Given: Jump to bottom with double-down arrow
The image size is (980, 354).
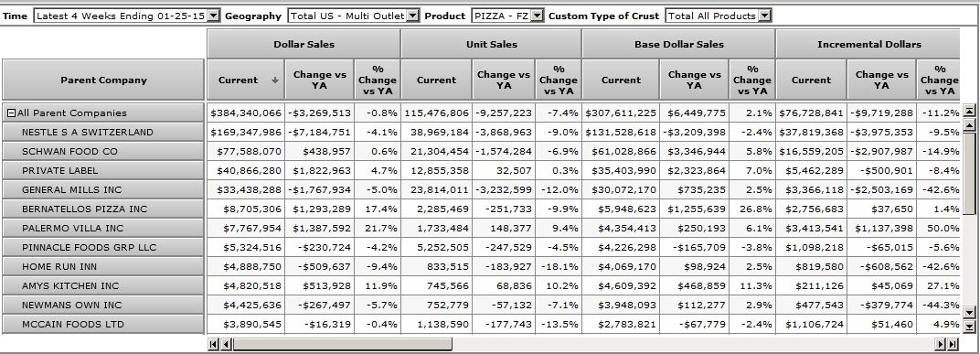Looking at the screenshot, I should (969, 326).
